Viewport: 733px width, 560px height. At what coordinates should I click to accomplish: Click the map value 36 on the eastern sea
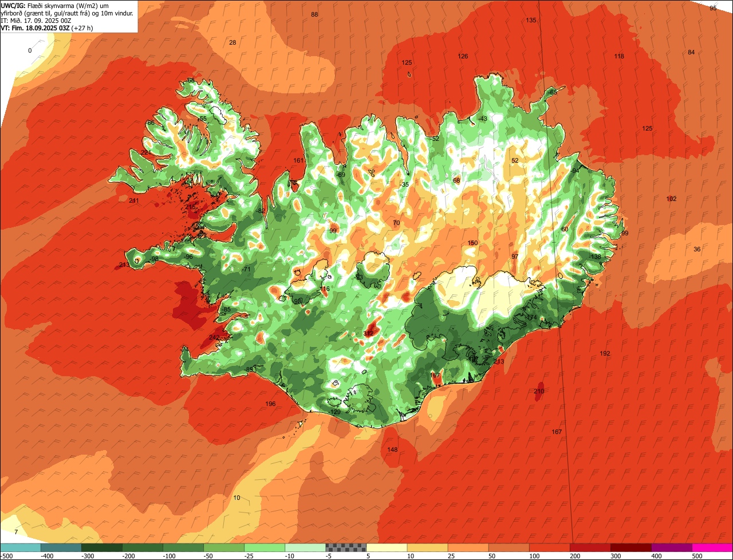(697, 249)
